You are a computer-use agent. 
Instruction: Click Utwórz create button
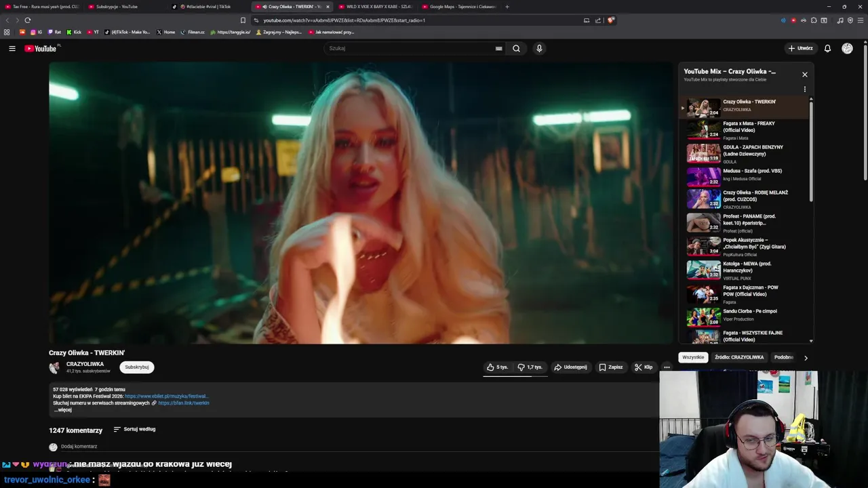800,48
